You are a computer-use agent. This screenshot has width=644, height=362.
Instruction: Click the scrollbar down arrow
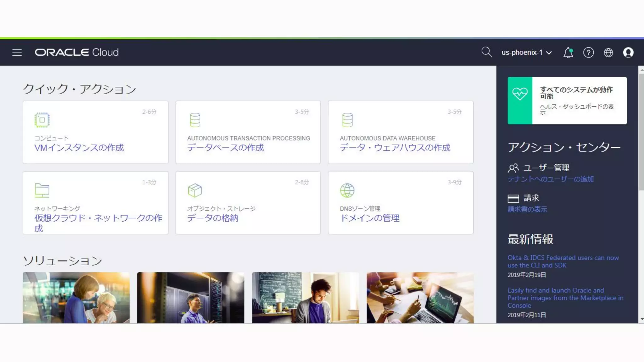click(641, 319)
